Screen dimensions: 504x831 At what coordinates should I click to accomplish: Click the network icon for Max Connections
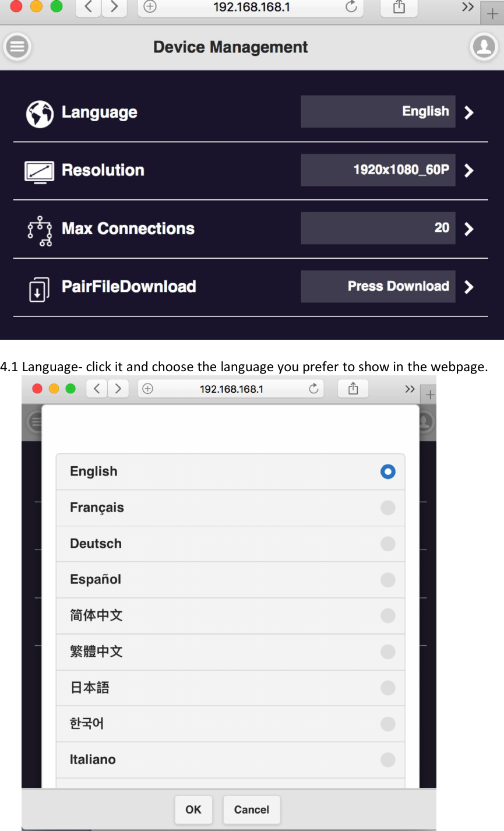coord(40,228)
